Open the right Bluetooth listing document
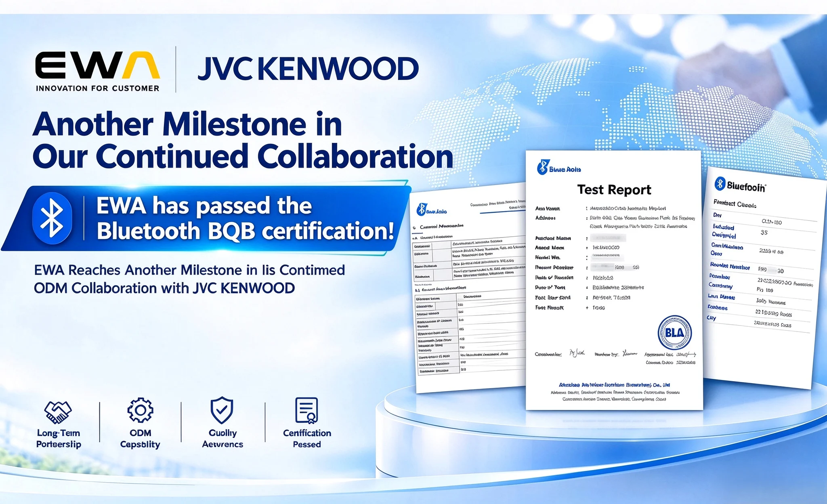This screenshot has height=504, width=827. click(x=763, y=278)
